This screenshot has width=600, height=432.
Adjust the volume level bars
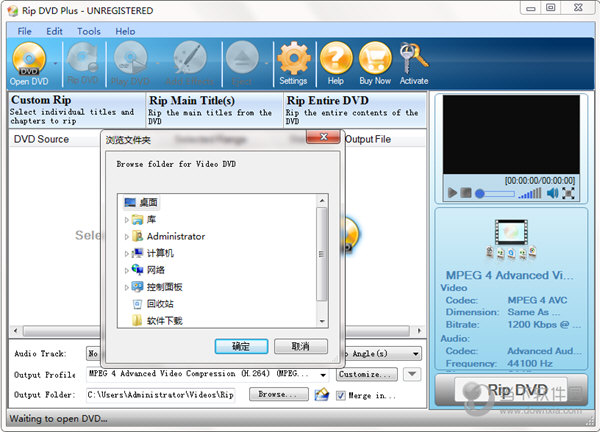coord(530,193)
